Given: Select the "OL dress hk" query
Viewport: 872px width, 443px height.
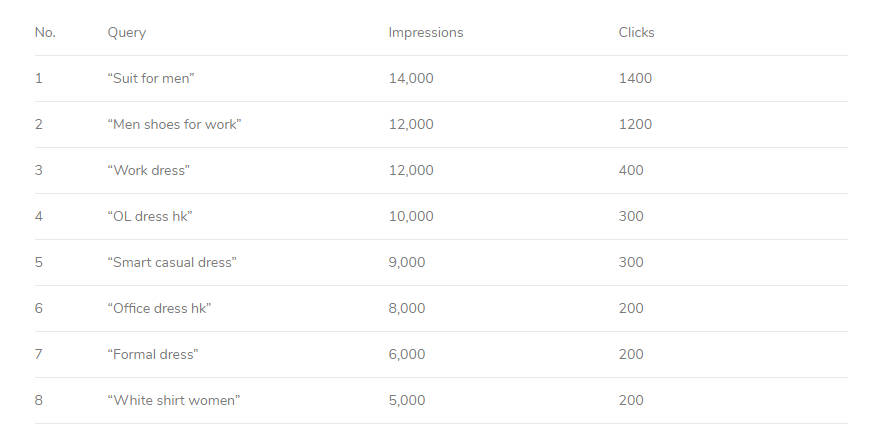Looking at the screenshot, I should pyautogui.click(x=150, y=216).
